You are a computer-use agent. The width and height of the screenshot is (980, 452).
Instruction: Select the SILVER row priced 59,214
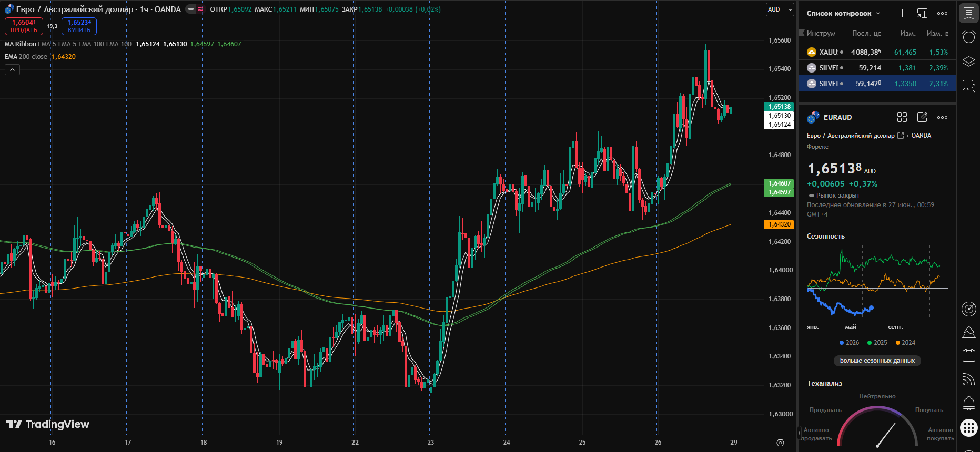pyautogui.click(x=877, y=68)
